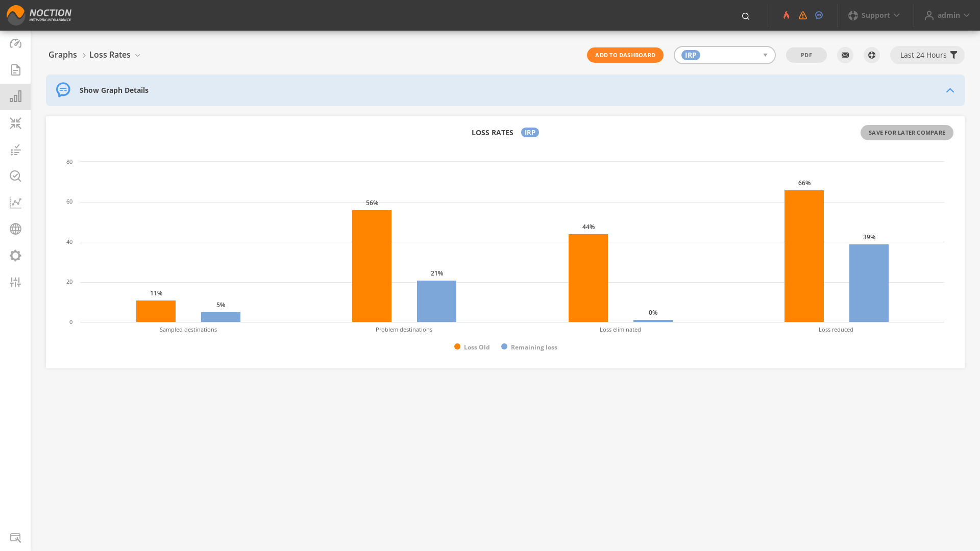This screenshot has width=980, height=551.
Task: Click the fire alerts icon in header
Action: point(787,15)
